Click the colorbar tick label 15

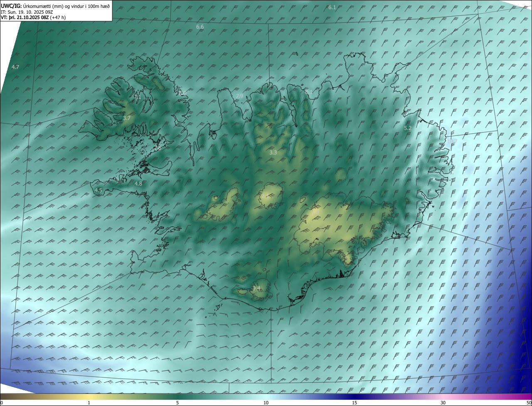click(x=355, y=403)
